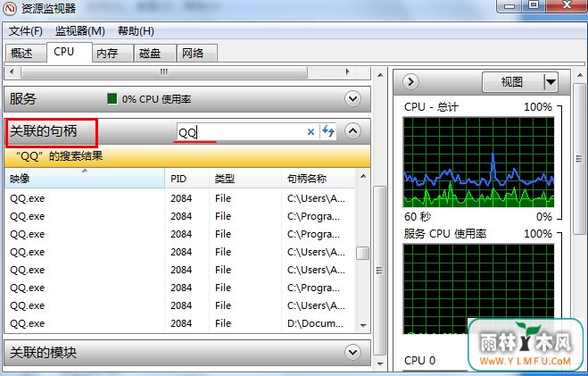
Task: Click the handle list scroll up arrow
Action: coord(363,176)
